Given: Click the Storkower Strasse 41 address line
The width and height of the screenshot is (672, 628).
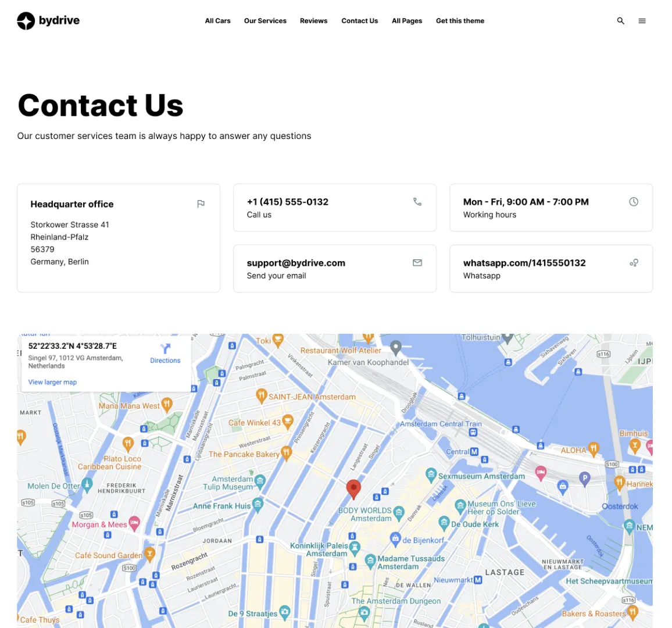Looking at the screenshot, I should [69, 224].
